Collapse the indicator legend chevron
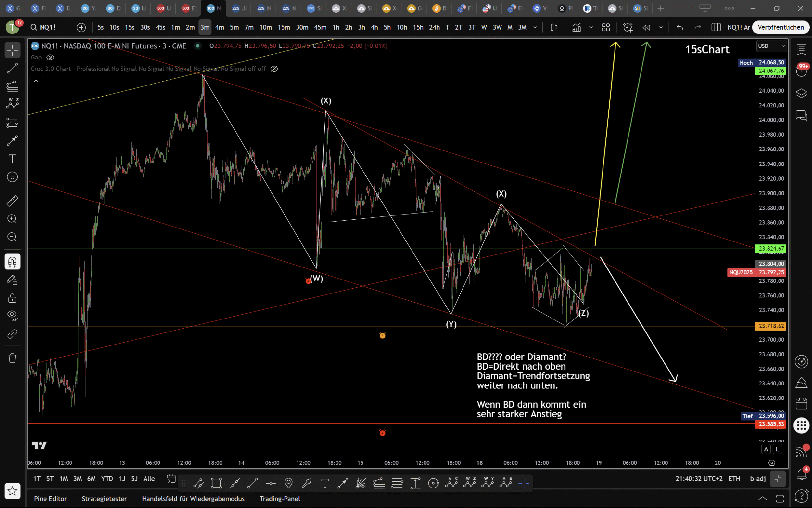The image size is (812, 508). pyautogui.click(x=36, y=81)
